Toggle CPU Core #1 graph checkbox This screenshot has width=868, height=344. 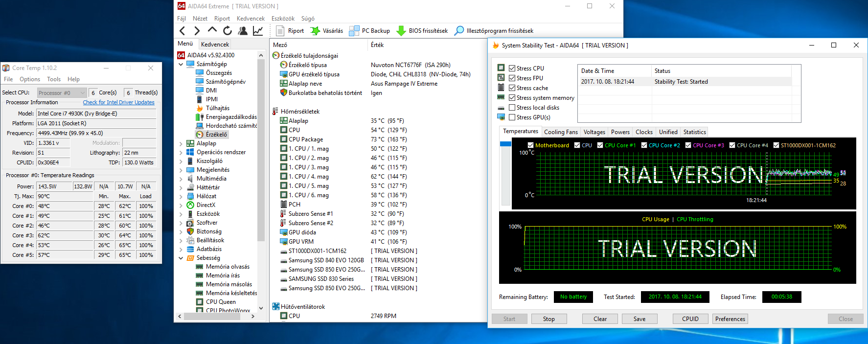pyautogui.click(x=600, y=145)
